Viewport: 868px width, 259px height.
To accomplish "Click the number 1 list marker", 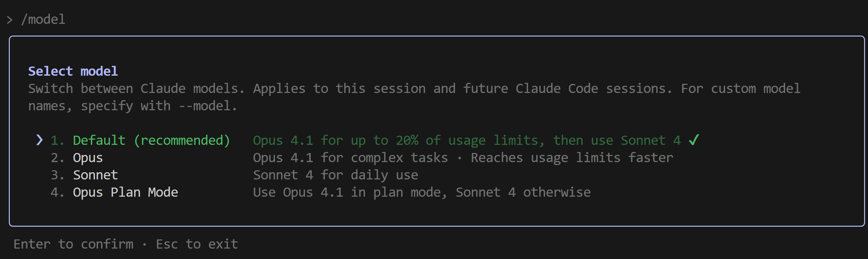I will click(57, 140).
